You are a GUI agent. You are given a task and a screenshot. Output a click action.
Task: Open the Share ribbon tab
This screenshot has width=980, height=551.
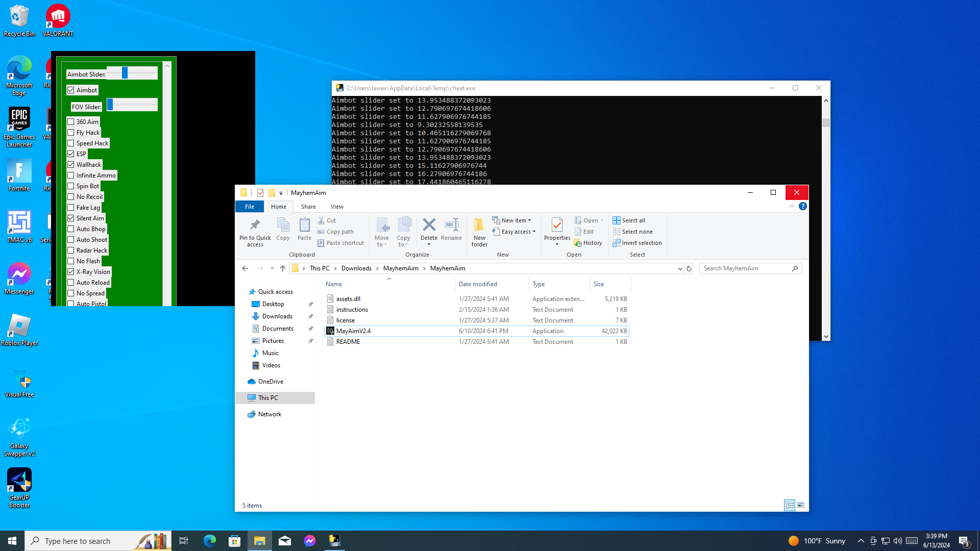pos(308,207)
